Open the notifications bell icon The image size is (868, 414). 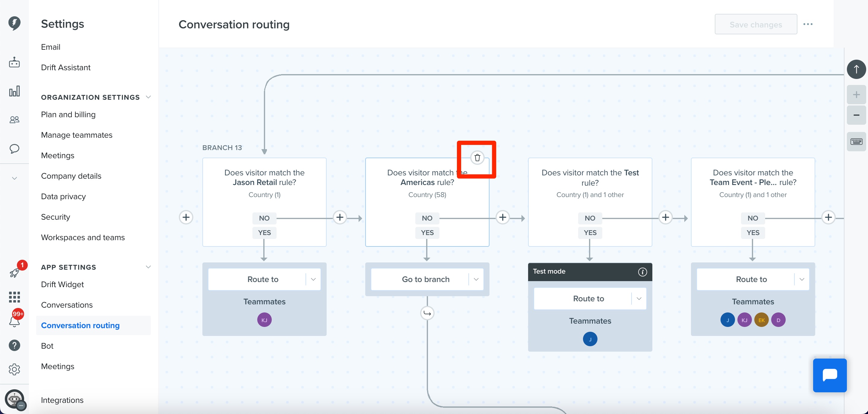(14, 321)
